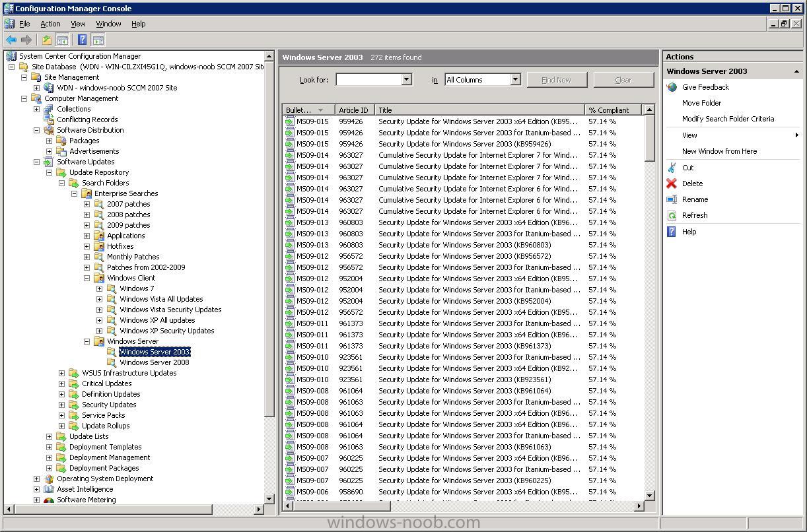Click in the Look for text field
Screen dimensions: 807x532
tap(368, 80)
